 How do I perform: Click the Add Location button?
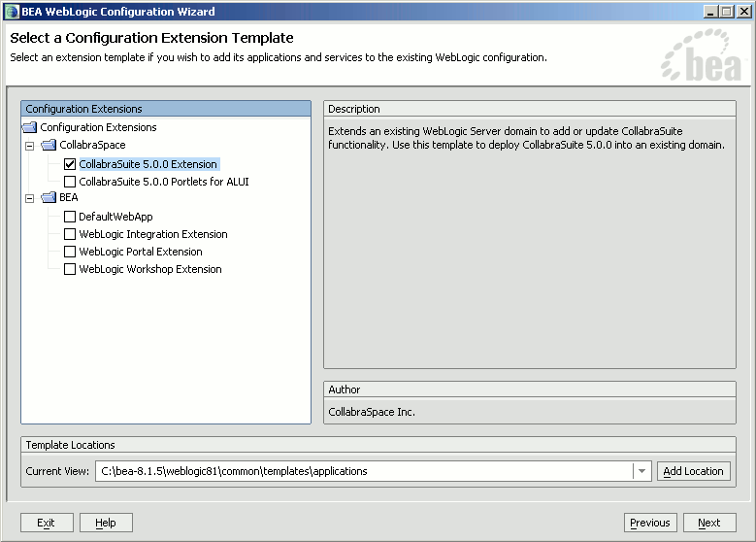pos(693,471)
